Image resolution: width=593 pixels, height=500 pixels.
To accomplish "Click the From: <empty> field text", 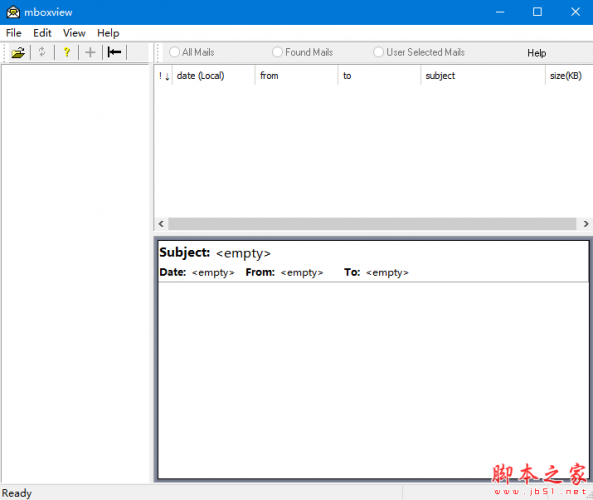I will coord(284,272).
